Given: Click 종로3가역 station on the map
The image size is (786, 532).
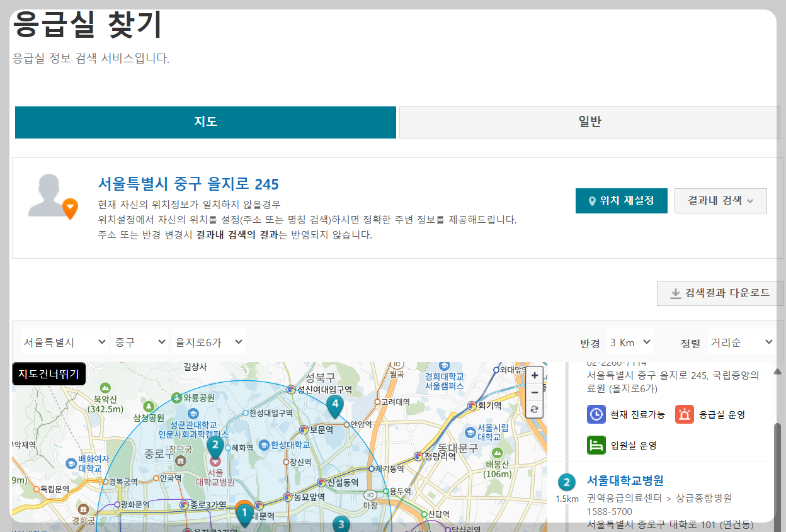Looking at the screenshot, I should tap(203, 505).
